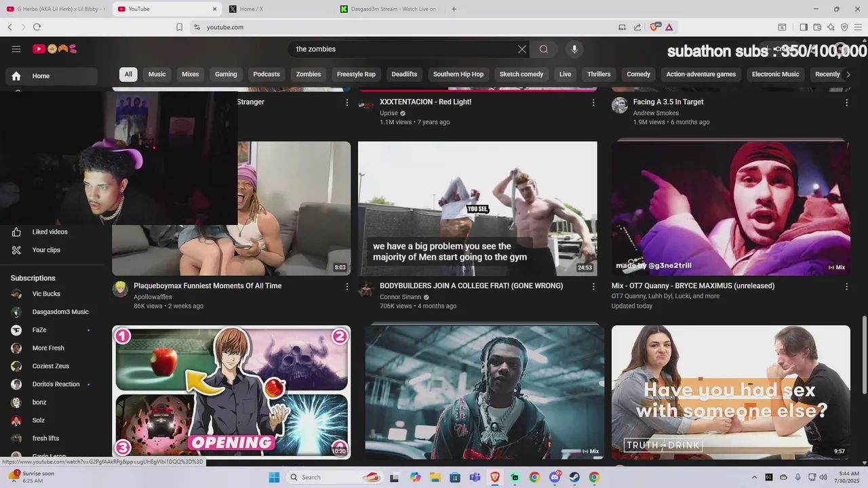This screenshot has width=868, height=488.
Task: Go back using the browser back arrow
Action: coord(10,27)
